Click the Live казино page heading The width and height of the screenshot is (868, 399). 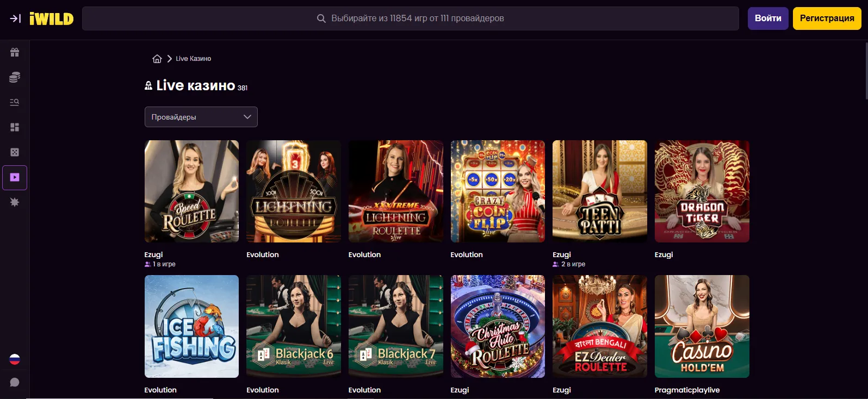tap(196, 85)
